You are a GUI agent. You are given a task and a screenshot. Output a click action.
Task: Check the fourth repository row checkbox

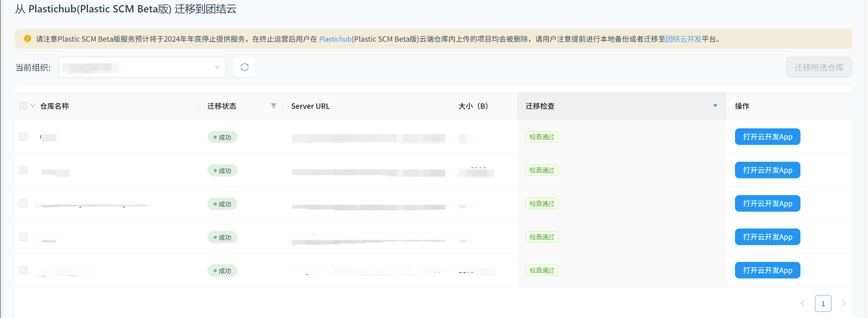(23, 237)
